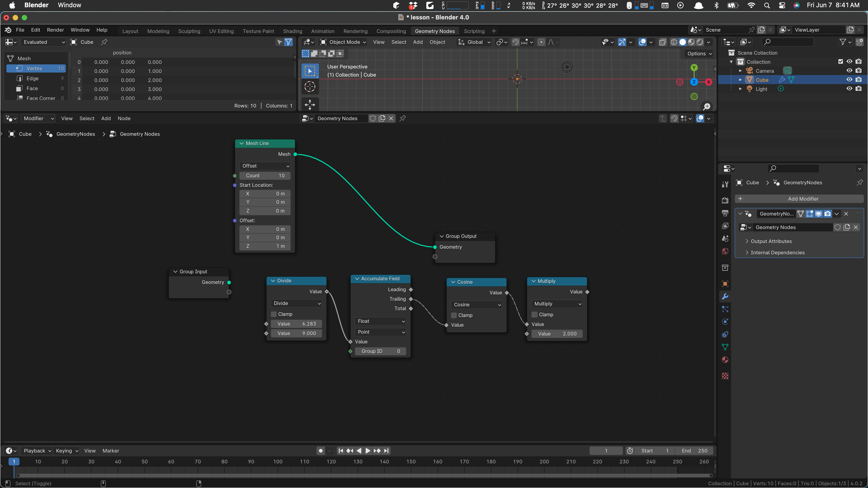Image resolution: width=868 pixels, height=488 pixels.
Task: Open the Texture properties tab
Action: (x=725, y=376)
